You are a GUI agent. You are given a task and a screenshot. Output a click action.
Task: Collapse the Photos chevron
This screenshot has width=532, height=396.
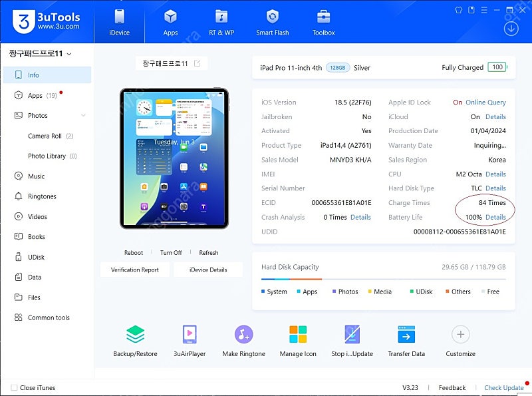tap(84, 115)
